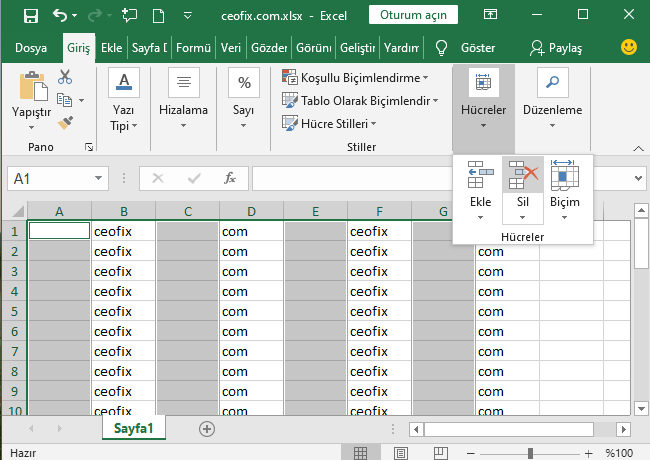Expand the Sil dropdown arrow
The image size is (650, 460).
click(522, 218)
